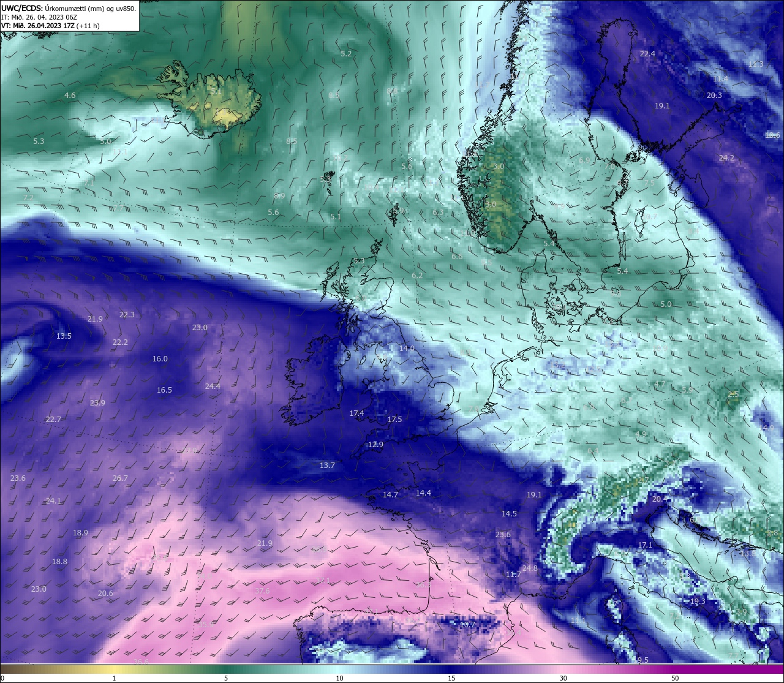Click the 14.4 value over northwest France
Image resolution: width=784 pixels, height=683 pixels.
(x=423, y=493)
